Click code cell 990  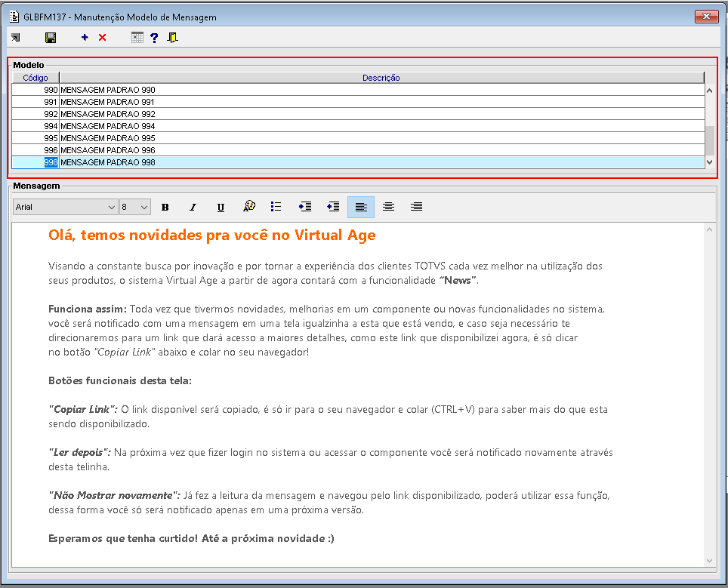click(35, 90)
